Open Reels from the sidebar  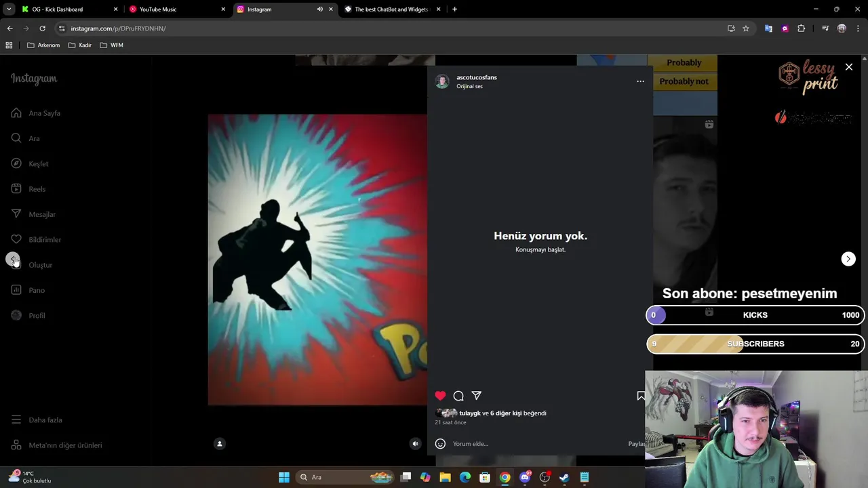(28, 189)
